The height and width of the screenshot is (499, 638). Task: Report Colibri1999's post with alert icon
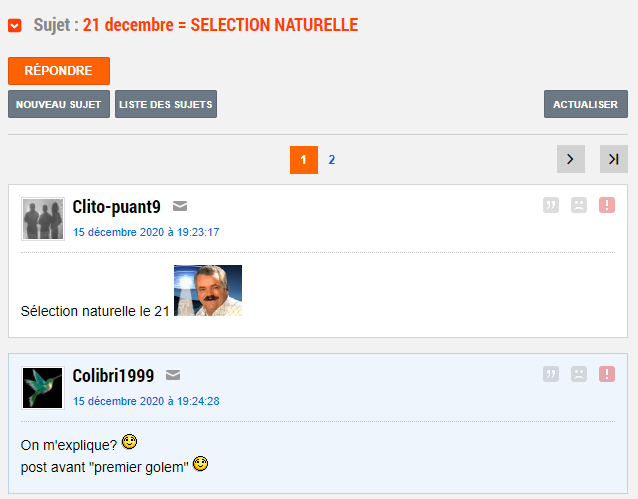tap(607, 374)
